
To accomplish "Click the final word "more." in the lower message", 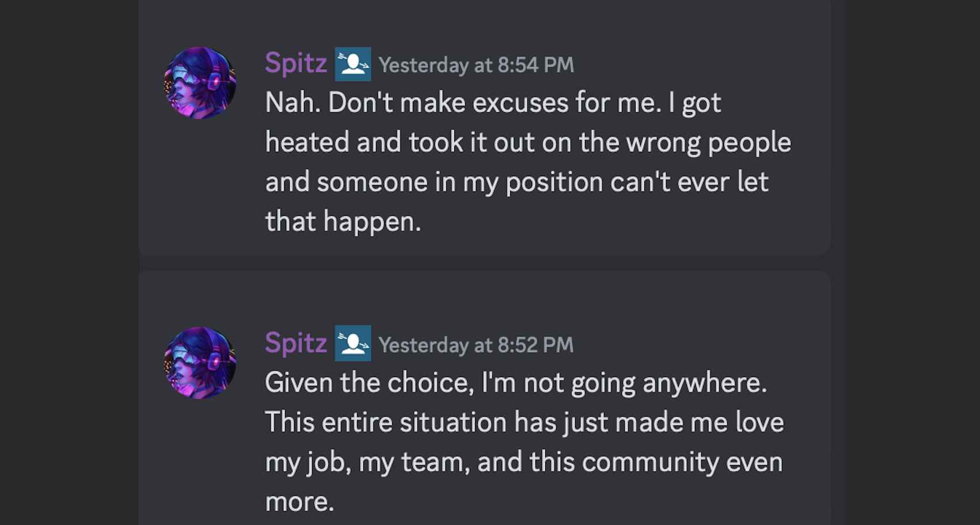I will pyautogui.click(x=299, y=502).
